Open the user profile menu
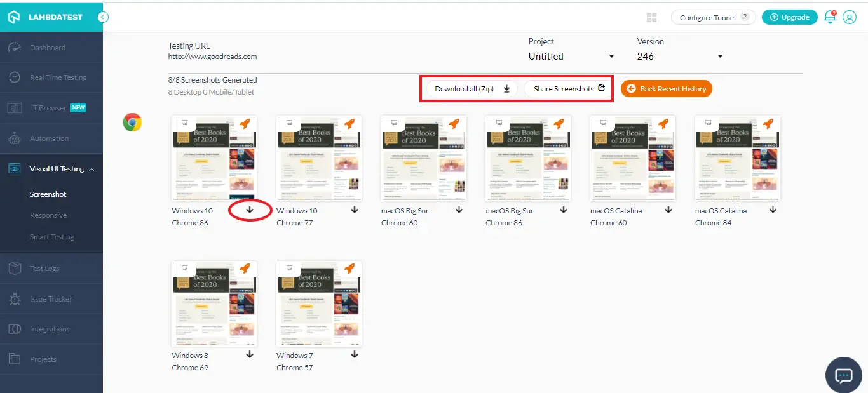 [850, 17]
